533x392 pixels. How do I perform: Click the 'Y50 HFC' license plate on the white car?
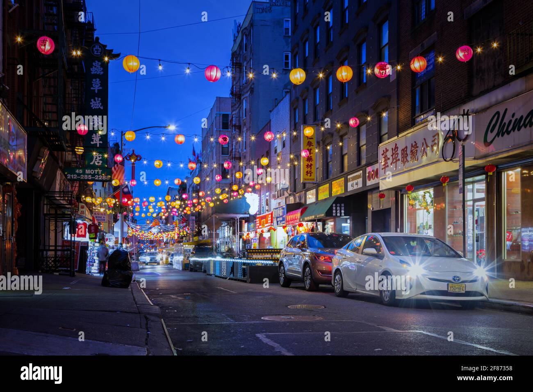456,288
